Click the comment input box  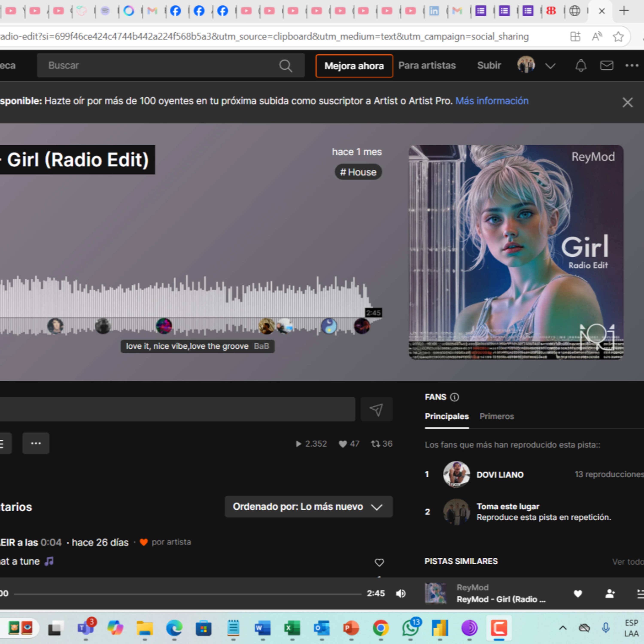click(177, 409)
